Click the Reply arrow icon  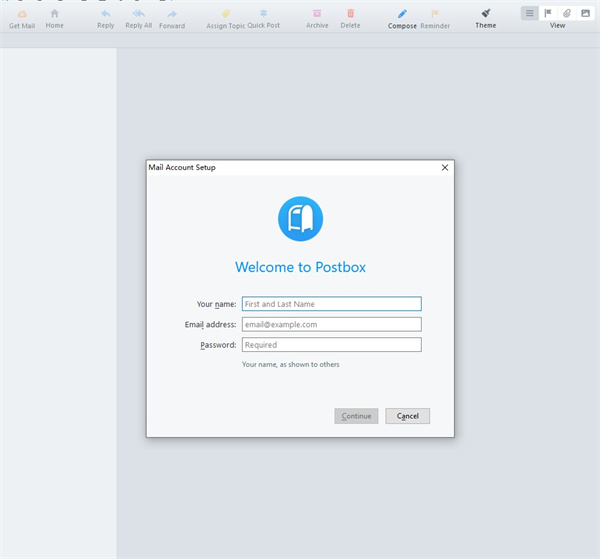pos(106,14)
